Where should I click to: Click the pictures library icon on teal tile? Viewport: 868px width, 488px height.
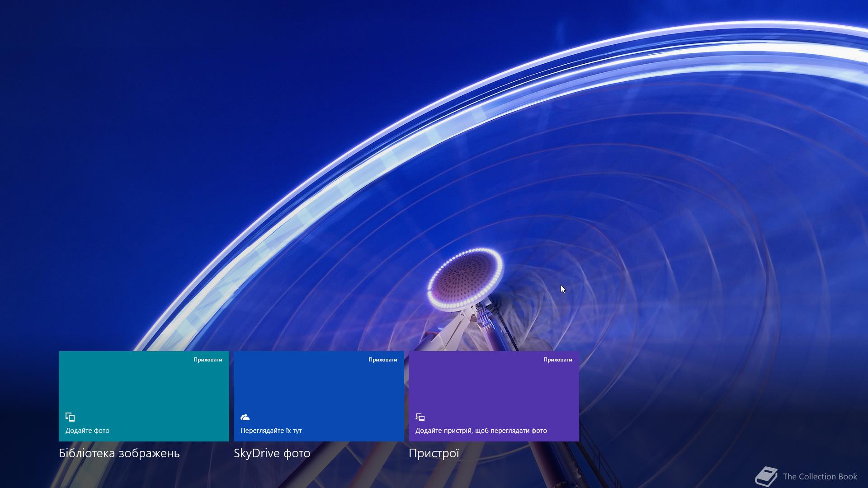[70, 417]
